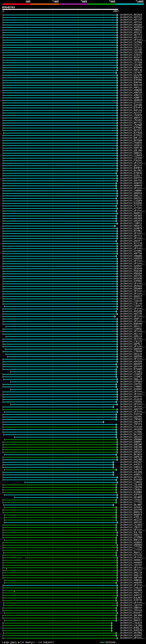Screen dimensions: 146x644
Task: Select the UniRef100_Q95L19 label
Action: pyautogui.click(x=131, y=336)
